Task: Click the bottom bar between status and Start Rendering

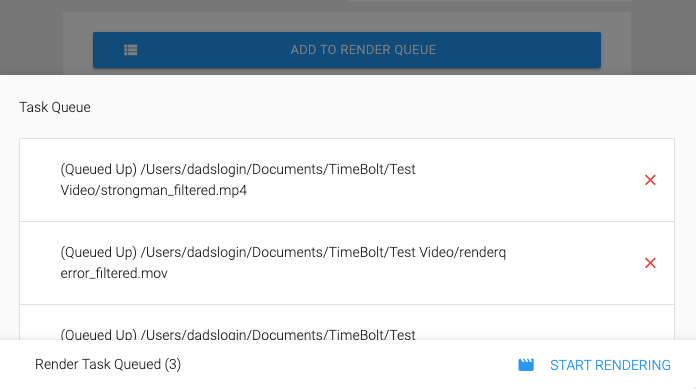Action: [x=348, y=365]
